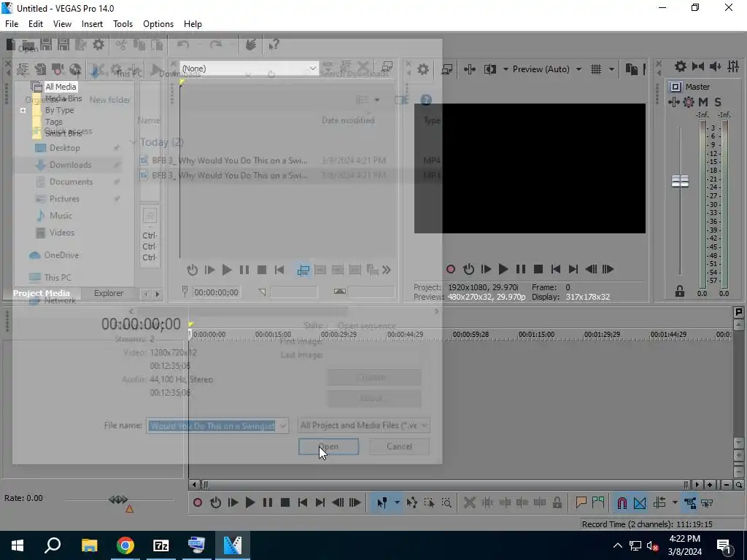Click Record in the preview transport
The height and width of the screenshot is (560, 747).
point(450,270)
